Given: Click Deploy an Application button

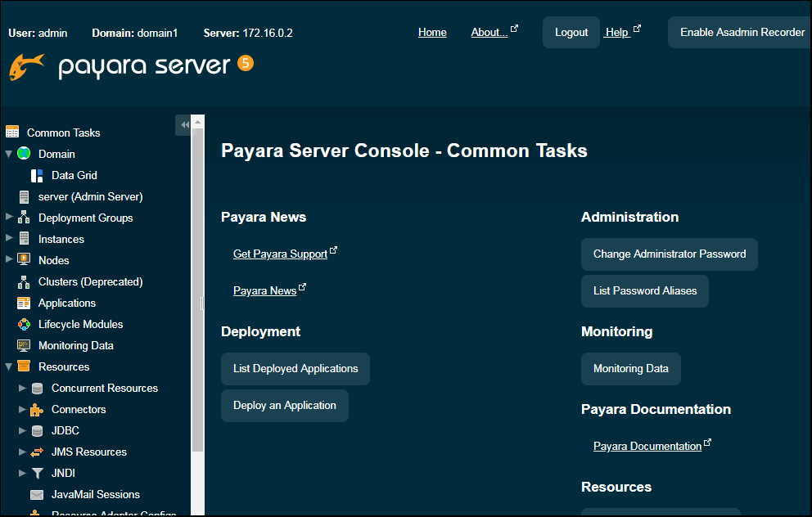Looking at the screenshot, I should [284, 406].
